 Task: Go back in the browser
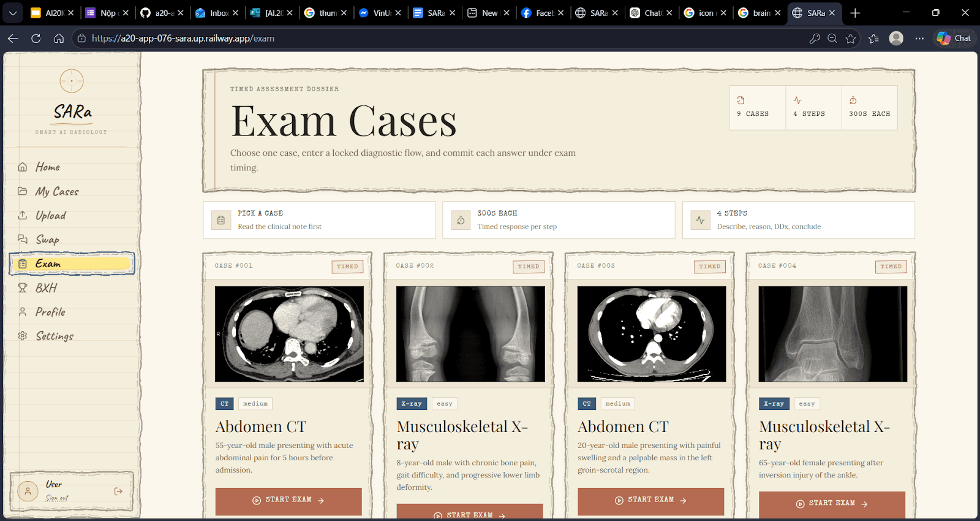point(13,38)
